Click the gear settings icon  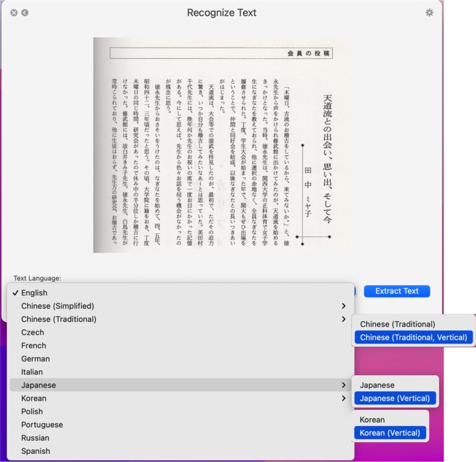point(429,12)
